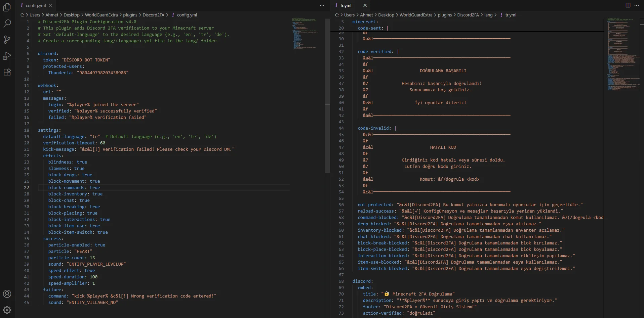Click the tr.yml minimap preview
Image resolution: width=644 pixels, height=318 pixels.
623,54
